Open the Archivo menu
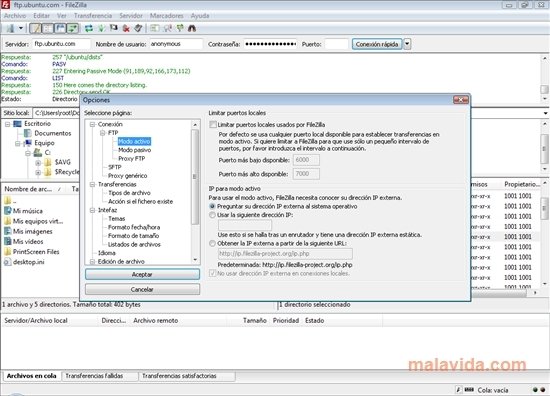The height and width of the screenshot is (396, 550). 15,16
